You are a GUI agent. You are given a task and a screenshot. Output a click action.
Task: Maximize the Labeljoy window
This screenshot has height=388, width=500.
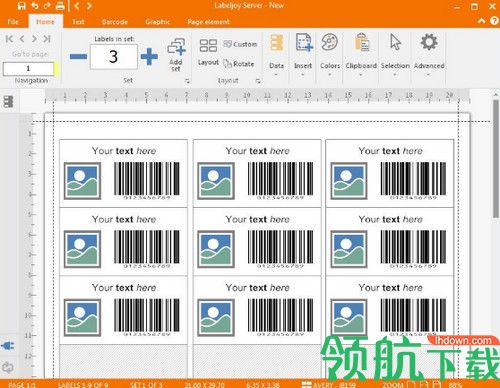click(x=474, y=7)
